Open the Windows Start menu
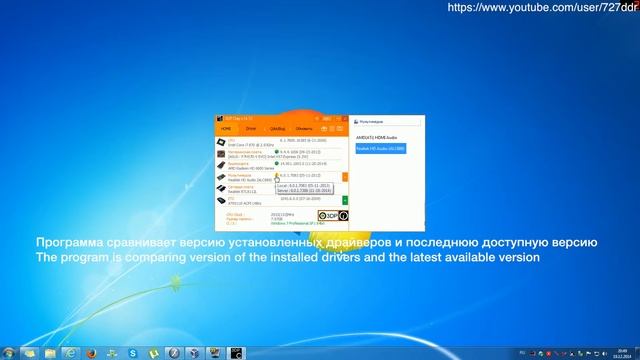The height and width of the screenshot is (360, 640). tap(8, 353)
